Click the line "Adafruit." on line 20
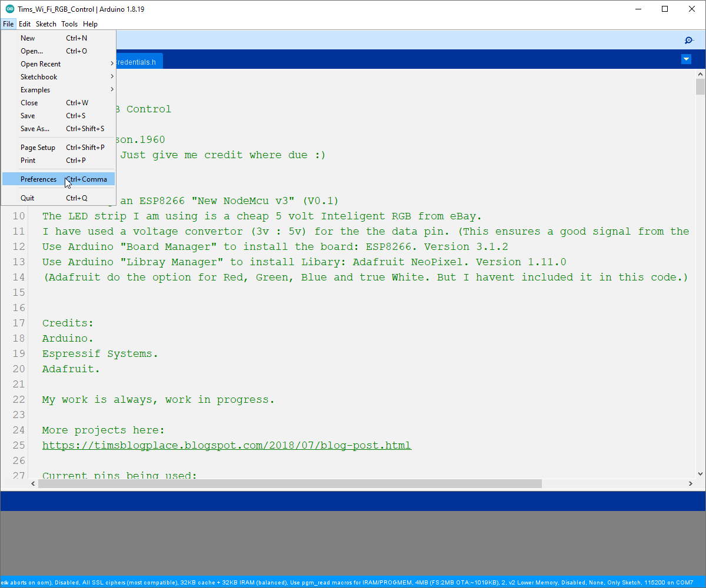The image size is (706, 588). 71,369
